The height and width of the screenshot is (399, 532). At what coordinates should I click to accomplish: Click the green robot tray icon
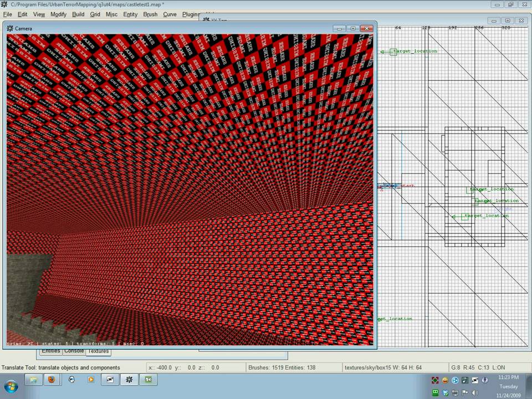[435, 392]
